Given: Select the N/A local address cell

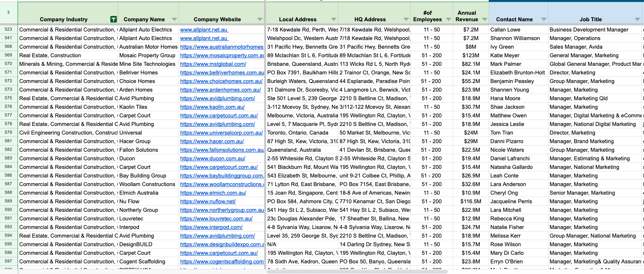Looking at the screenshot, I should 302,244.
